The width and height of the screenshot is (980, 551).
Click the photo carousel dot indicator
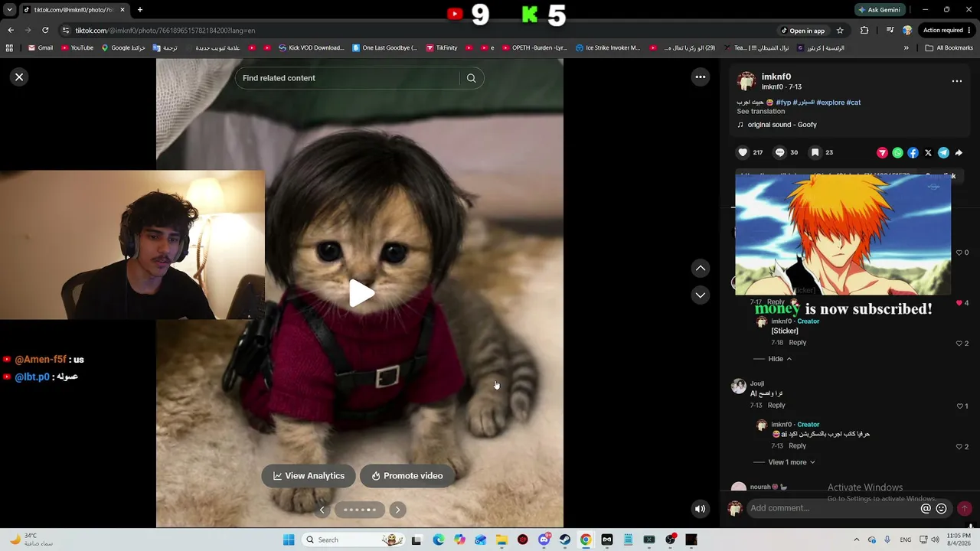359,510
